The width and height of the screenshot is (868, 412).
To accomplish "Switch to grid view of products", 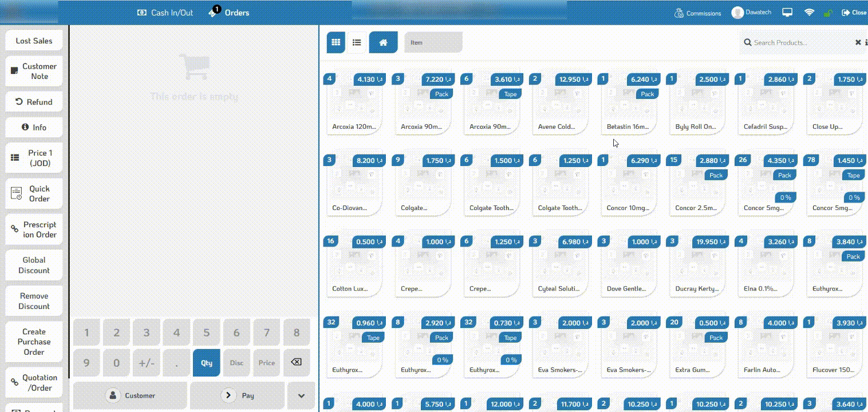I will coord(336,42).
